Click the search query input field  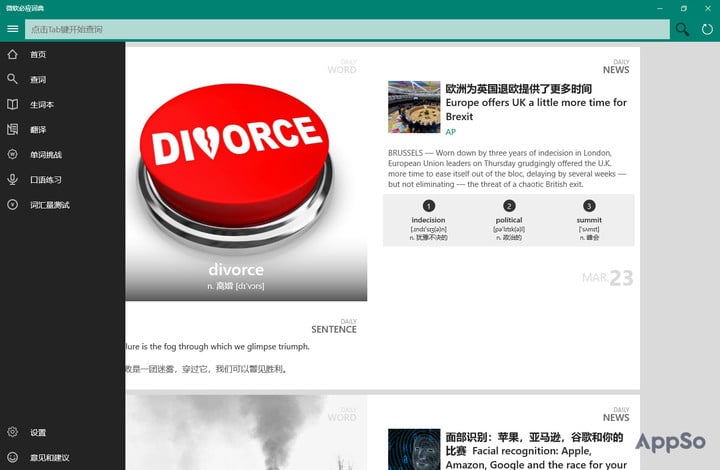[347, 29]
